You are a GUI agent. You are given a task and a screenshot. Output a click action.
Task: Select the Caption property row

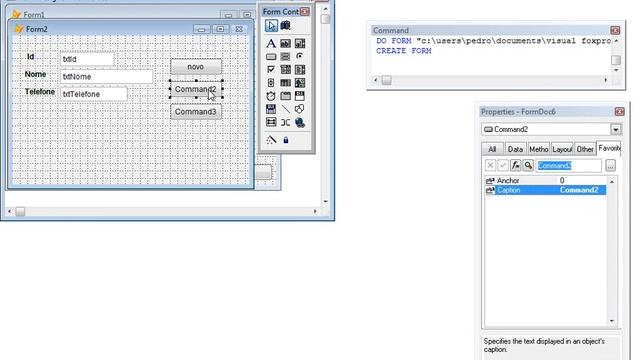[545, 190]
